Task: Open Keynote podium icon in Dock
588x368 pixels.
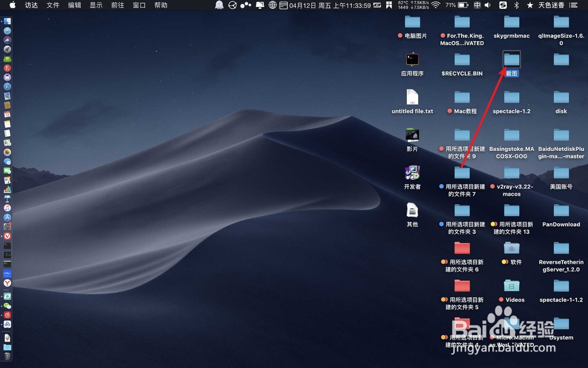Action: (x=7, y=198)
